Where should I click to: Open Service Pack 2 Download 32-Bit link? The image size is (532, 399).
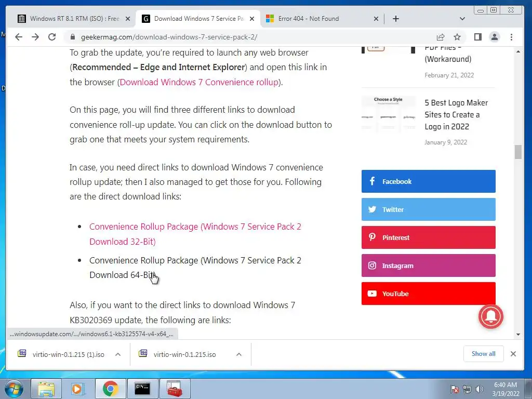pyautogui.click(x=195, y=234)
